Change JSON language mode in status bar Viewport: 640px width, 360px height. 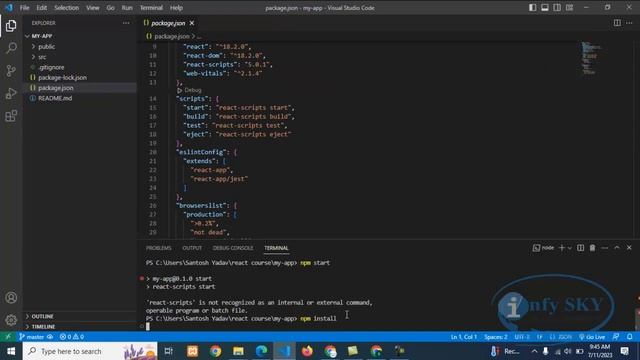pyautogui.click(x=561, y=337)
